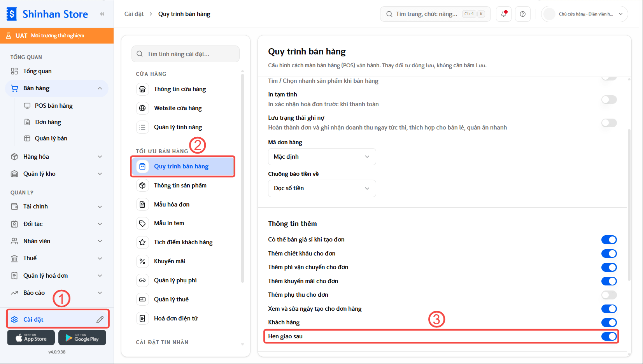Expand the Tài chính section
643x364 pixels.
tap(57, 206)
